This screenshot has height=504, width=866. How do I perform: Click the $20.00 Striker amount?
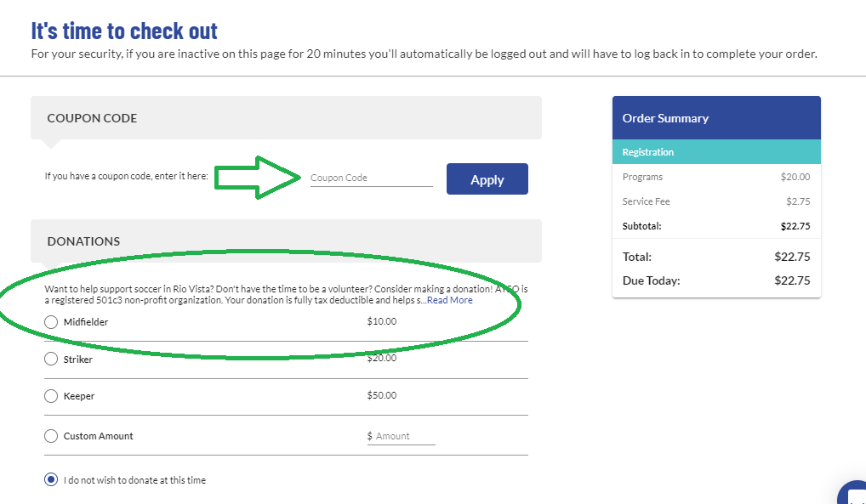pyautogui.click(x=382, y=358)
